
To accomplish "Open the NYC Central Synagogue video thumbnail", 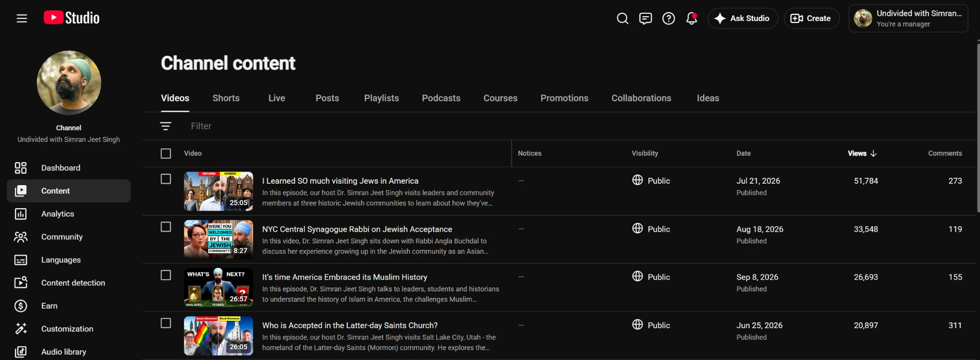I will [x=219, y=240].
